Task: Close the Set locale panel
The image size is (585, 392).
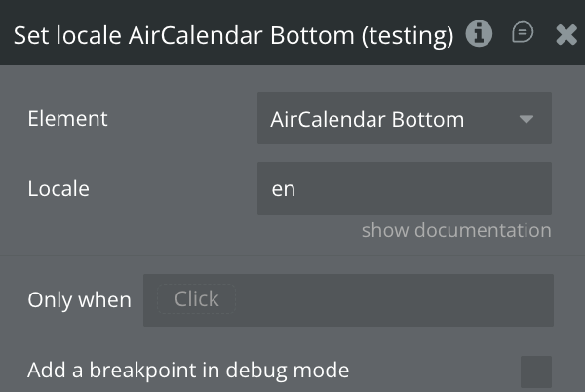Action: (565, 35)
